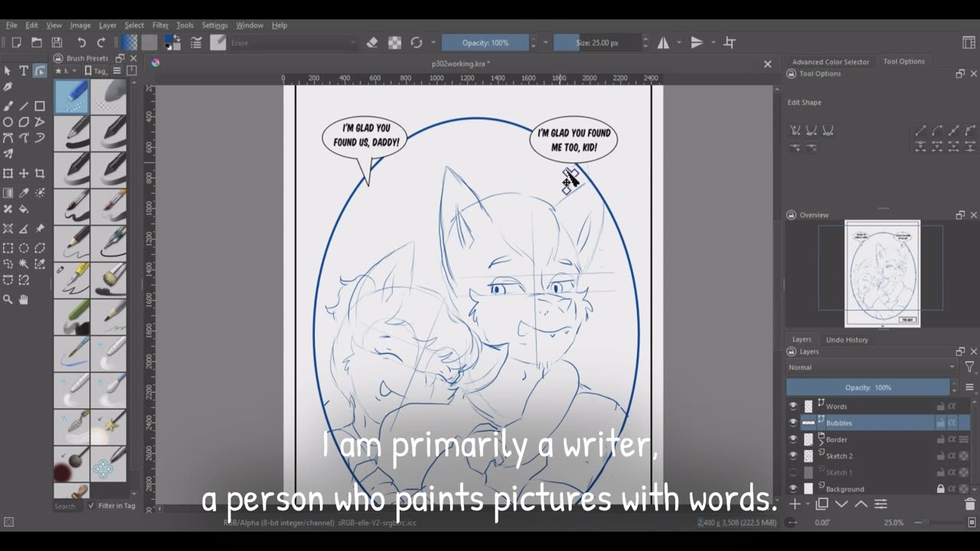This screenshot has height=551, width=980.
Task: Select the Calligraphy tool
Action: pos(8,86)
